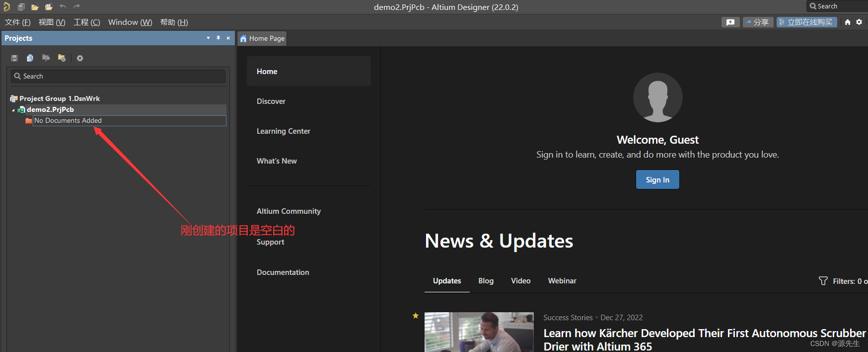The width and height of the screenshot is (868, 352).
Task: Click the add-comment feedback icon
Action: click(730, 22)
